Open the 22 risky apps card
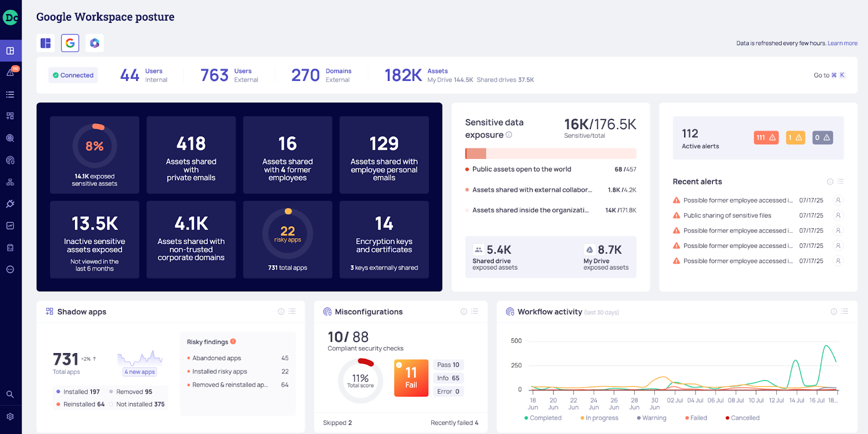This screenshot has height=434, width=868. (288, 240)
